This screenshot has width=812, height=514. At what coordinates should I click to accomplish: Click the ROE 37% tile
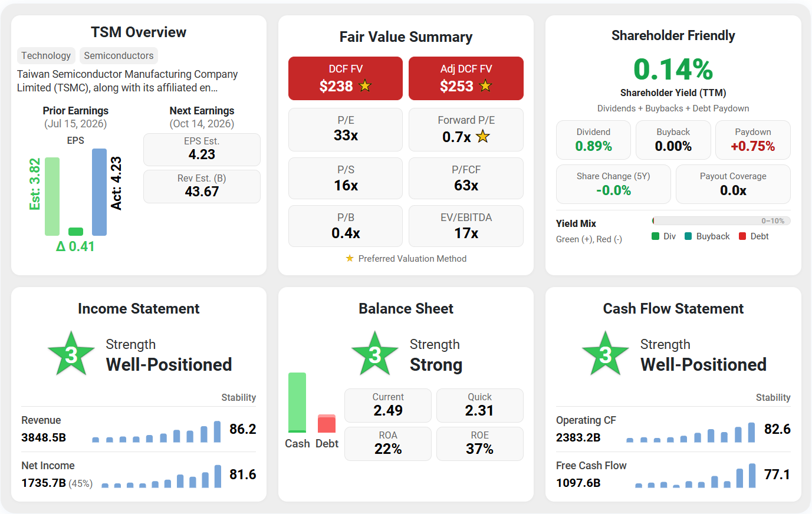tap(479, 444)
